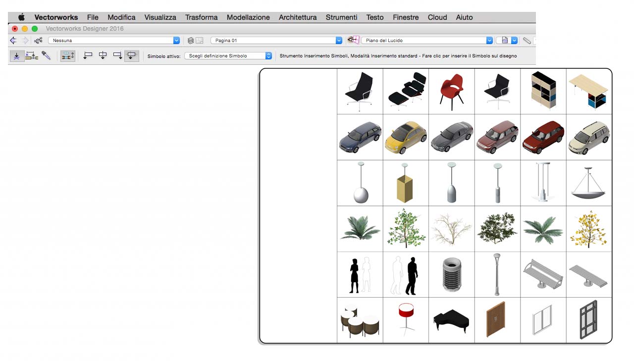
Task: Select the bare branch tree symbol
Action: tap(451, 229)
